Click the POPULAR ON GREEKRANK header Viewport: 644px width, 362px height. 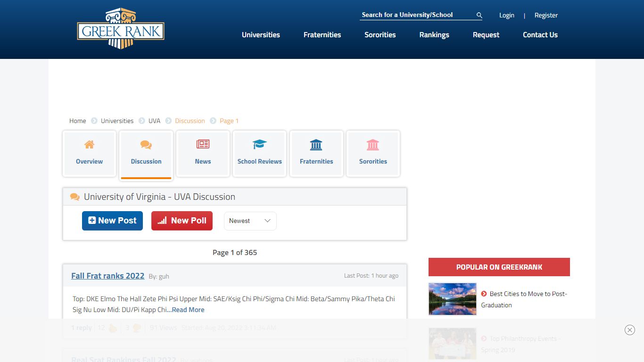(499, 267)
